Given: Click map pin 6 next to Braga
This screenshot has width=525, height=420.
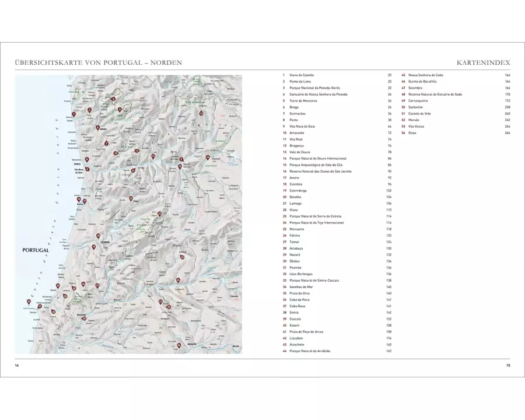Looking at the screenshot, I should coord(97,127).
